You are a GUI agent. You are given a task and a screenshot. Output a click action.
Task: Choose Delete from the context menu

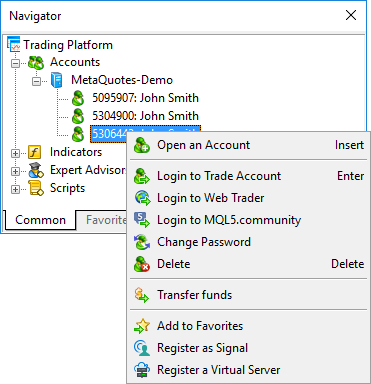(249, 264)
